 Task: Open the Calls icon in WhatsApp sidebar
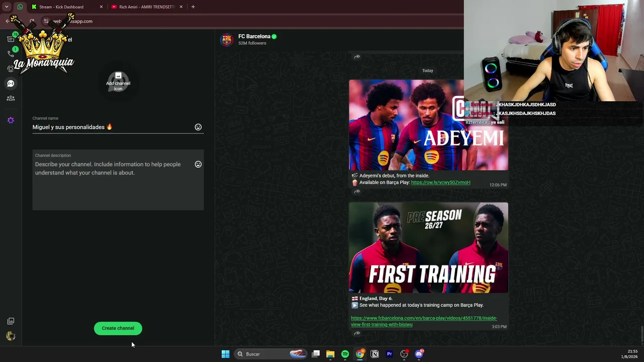[x=11, y=53]
